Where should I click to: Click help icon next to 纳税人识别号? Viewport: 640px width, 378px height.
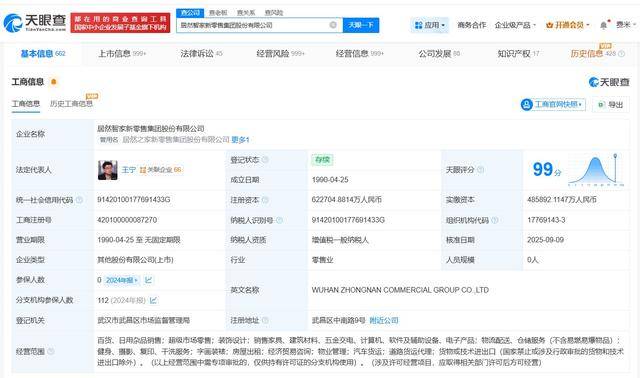click(x=279, y=220)
